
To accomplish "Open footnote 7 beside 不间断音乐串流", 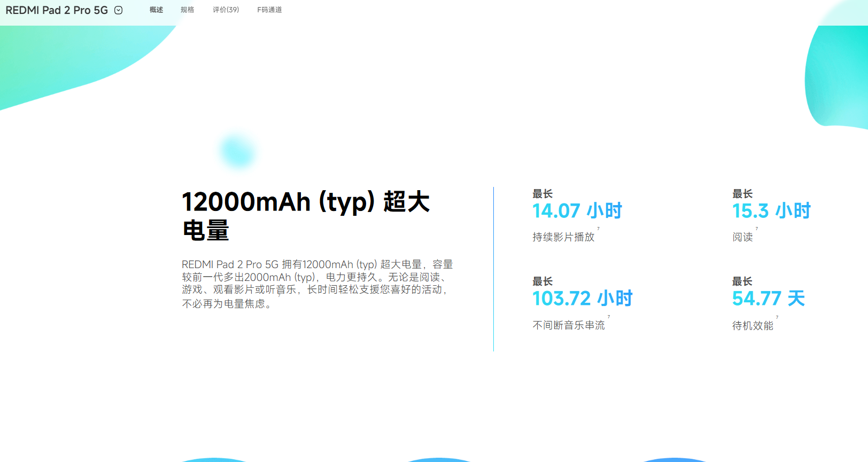I will point(608,317).
